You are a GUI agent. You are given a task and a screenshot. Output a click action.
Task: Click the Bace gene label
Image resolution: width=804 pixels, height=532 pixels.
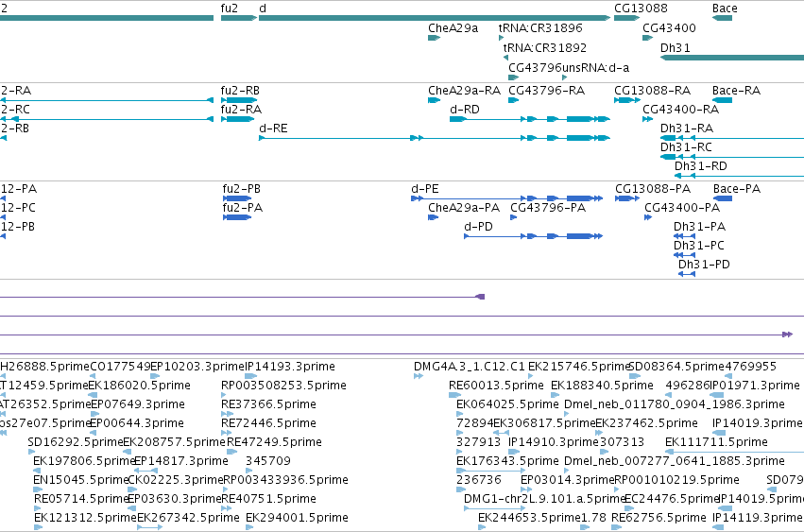725,9
